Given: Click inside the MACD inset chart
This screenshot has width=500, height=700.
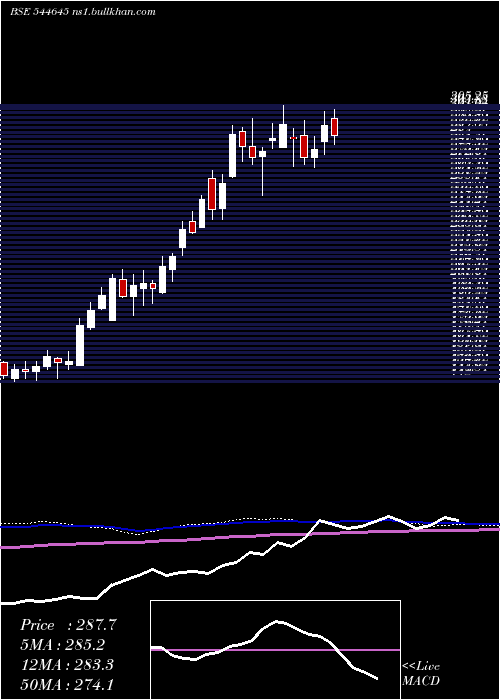Looking at the screenshot, I should (x=275, y=650).
